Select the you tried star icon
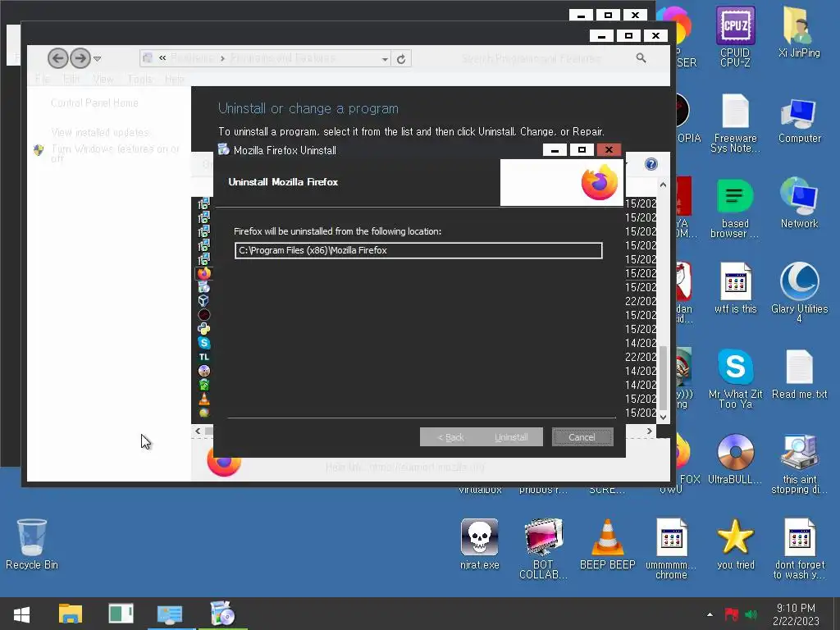Viewport: 840px width, 630px height. click(x=735, y=544)
